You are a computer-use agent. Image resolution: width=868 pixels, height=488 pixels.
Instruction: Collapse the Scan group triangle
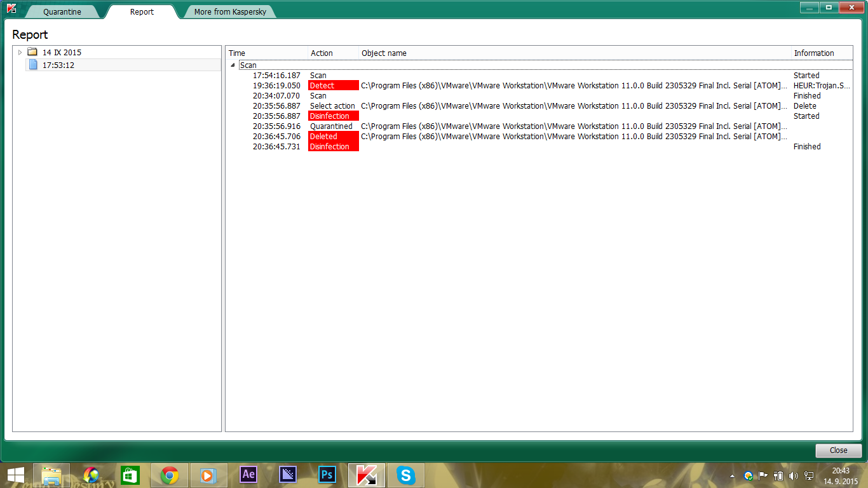coord(233,65)
